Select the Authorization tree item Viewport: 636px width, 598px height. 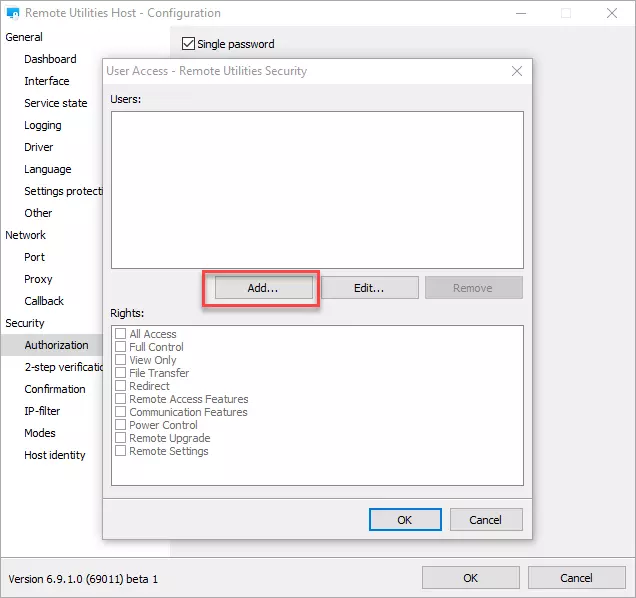tap(56, 345)
